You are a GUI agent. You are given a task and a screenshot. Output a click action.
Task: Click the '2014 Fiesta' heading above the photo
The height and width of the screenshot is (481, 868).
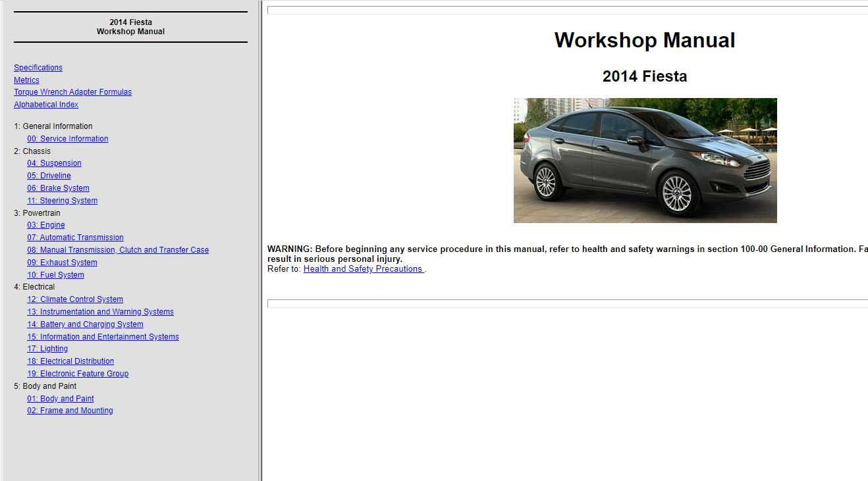(x=645, y=76)
